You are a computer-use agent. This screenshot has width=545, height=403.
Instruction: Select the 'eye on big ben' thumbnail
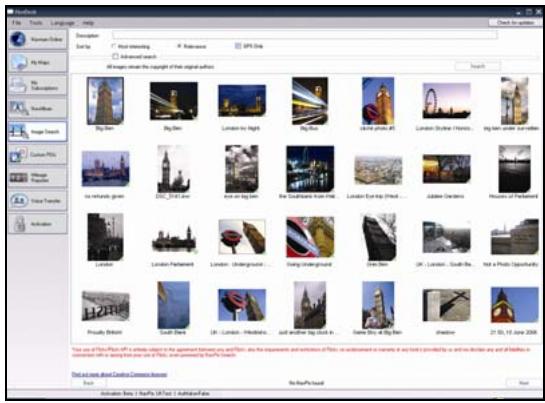pos(242,169)
